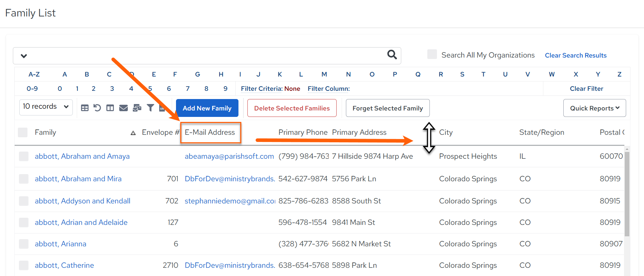
Task: Click the Clear Filter link
Action: (x=587, y=89)
